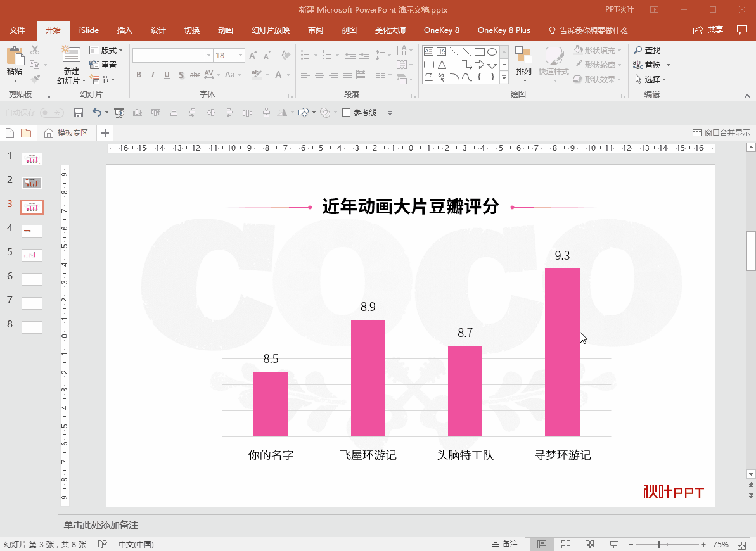The width and height of the screenshot is (756, 551).
Task: Click chart title 近年动画大片豆瓣评分
Action: tap(410, 206)
